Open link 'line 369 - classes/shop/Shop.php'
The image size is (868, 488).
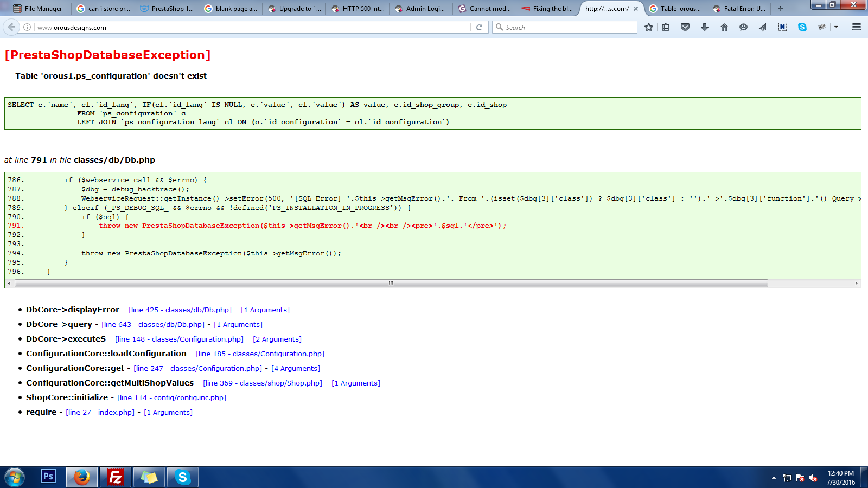point(263,383)
